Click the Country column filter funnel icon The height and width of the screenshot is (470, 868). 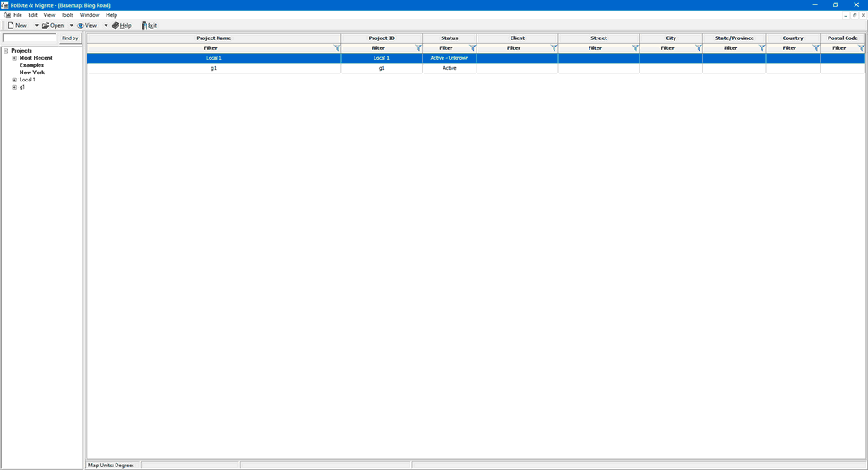tap(815, 48)
